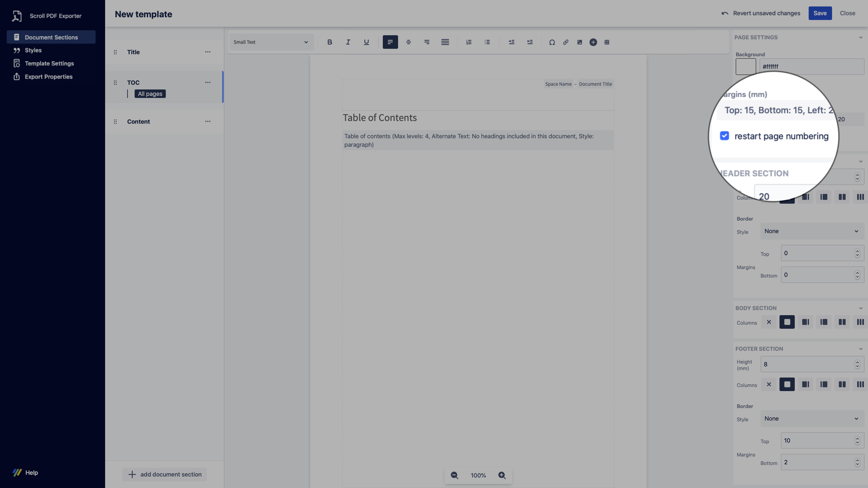This screenshot has height=488, width=868.
Task: Click add document section button
Action: pos(164,474)
